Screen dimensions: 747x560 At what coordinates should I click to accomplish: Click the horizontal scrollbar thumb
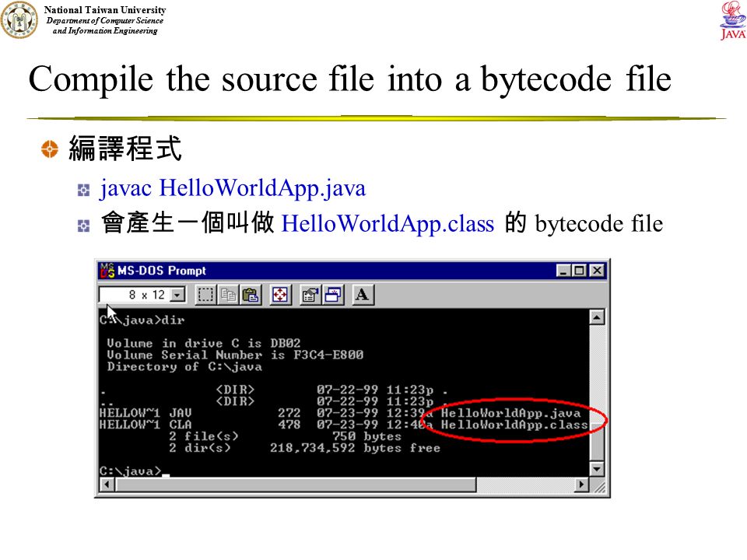click(x=296, y=485)
